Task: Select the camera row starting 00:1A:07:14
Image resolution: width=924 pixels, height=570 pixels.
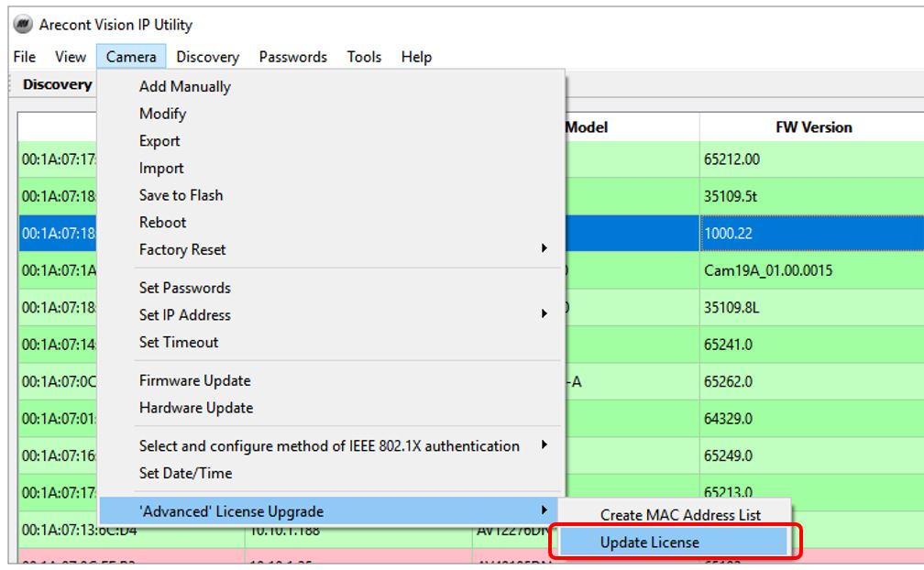Action: point(58,345)
